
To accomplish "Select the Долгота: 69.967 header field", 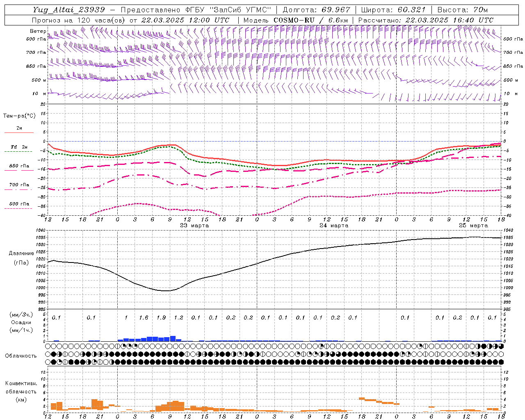I will (x=317, y=10).
